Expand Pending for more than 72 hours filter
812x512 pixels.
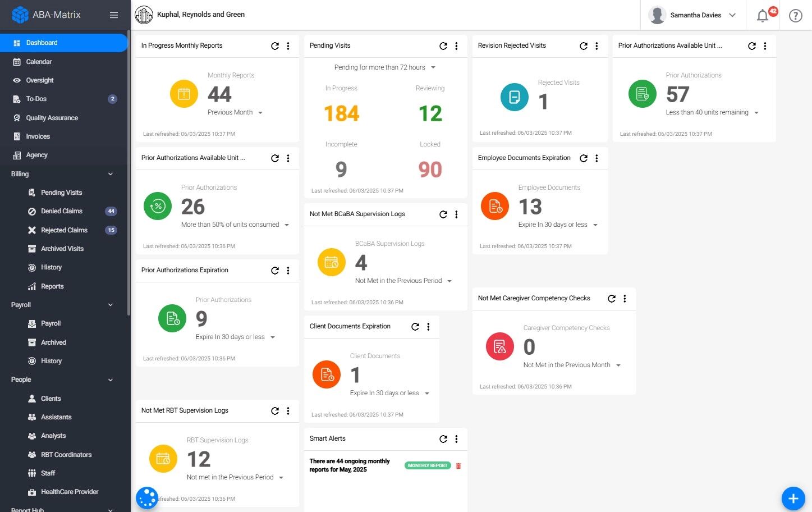click(x=385, y=67)
